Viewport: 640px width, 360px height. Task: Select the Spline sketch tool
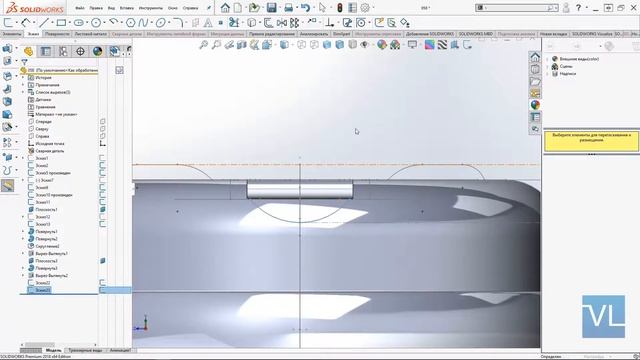click(142, 23)
